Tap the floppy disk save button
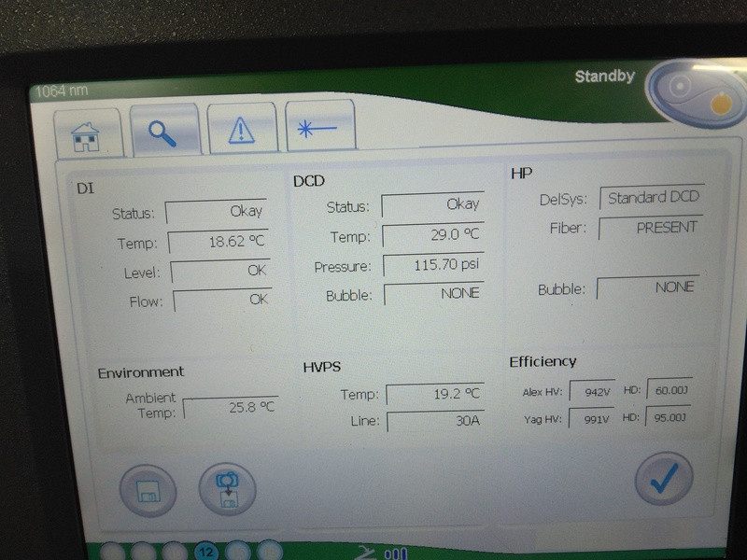 (x=148, y=491)
